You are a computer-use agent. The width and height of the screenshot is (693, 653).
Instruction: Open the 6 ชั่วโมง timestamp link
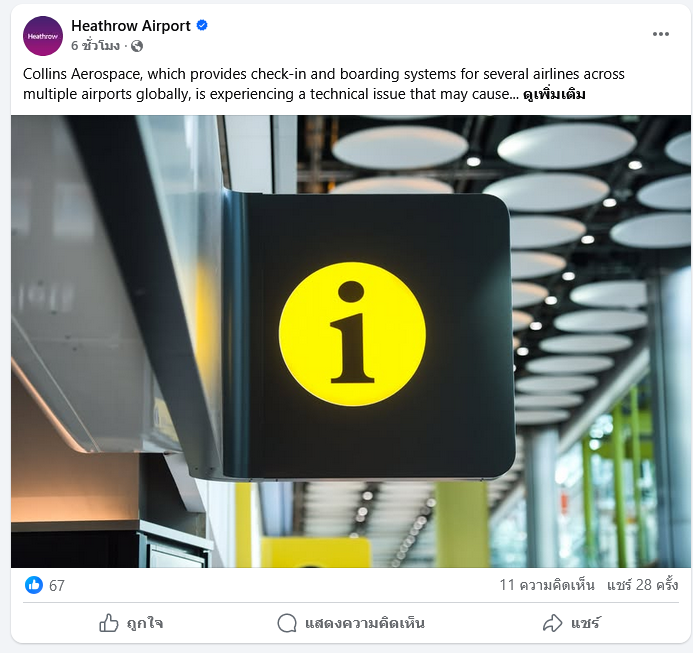point(95,46)
